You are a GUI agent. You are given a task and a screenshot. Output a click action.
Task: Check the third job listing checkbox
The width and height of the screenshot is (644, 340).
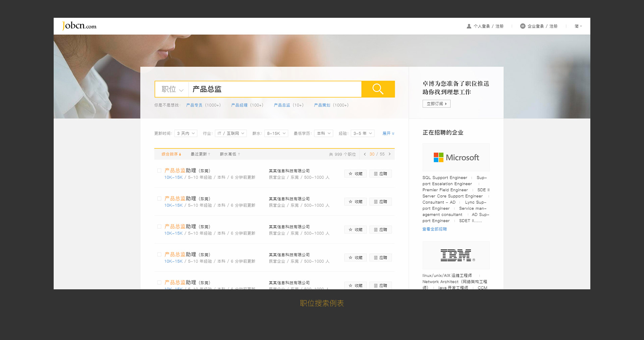point(159,227)
